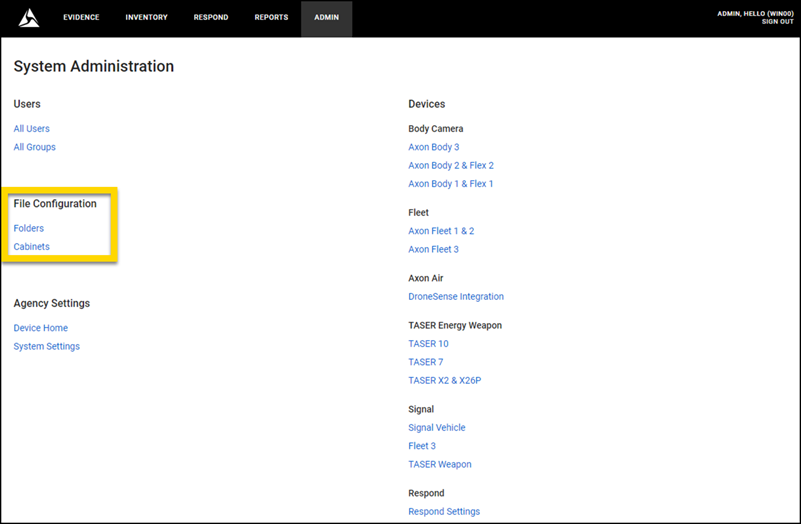The width and height of the screenshot is (801, 524).
Task: Click the Devices section heading
Action: [427, 104]
